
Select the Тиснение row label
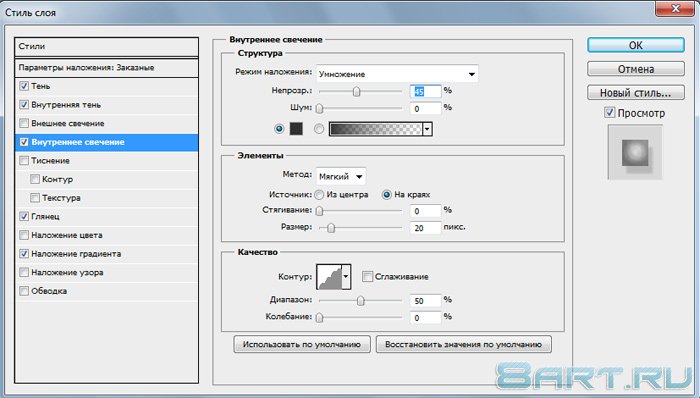(x=50, y=161)
